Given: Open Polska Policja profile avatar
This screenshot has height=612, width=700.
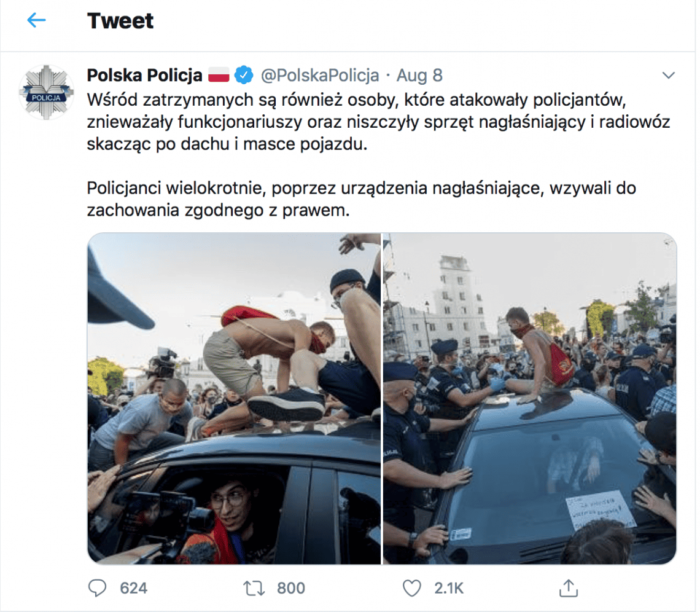Looking at the screenshot, I should point(47,92).
